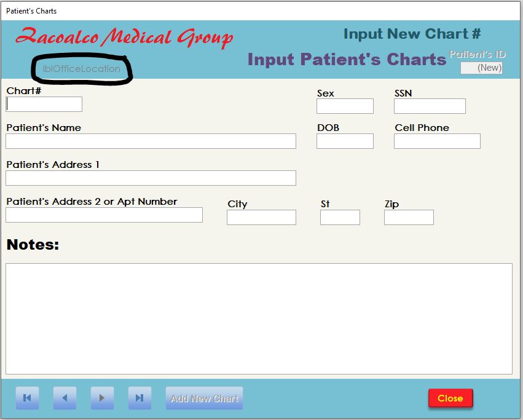The width and height of the screenshot is (523, 420).
Task: Click the Add New Chart button
Action: (x=204, y=398)
